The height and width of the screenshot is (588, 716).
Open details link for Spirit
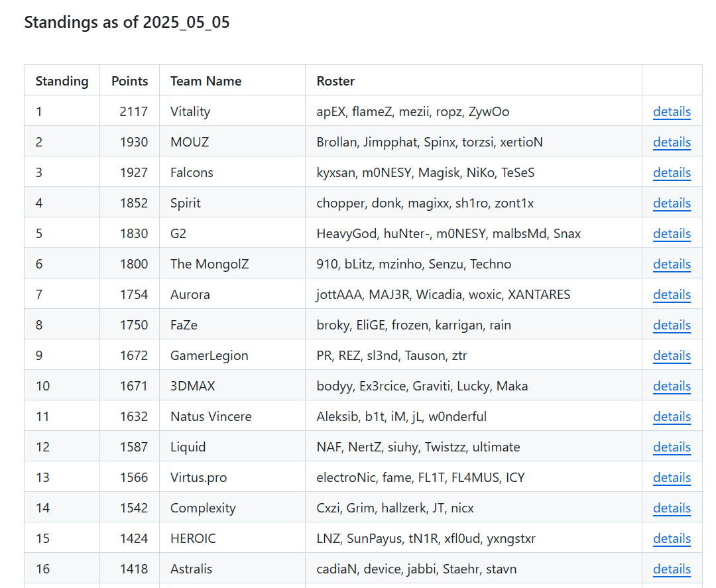tap(672, 203)
